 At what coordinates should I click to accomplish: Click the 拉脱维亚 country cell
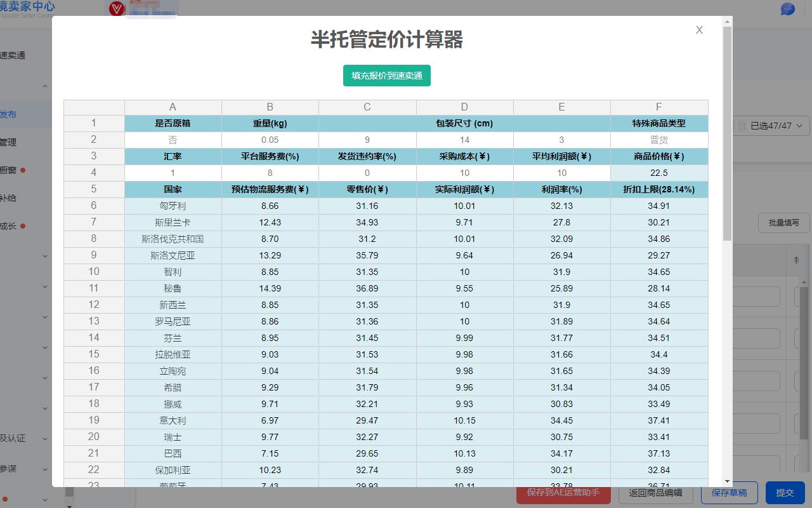(x=173, y=354)
